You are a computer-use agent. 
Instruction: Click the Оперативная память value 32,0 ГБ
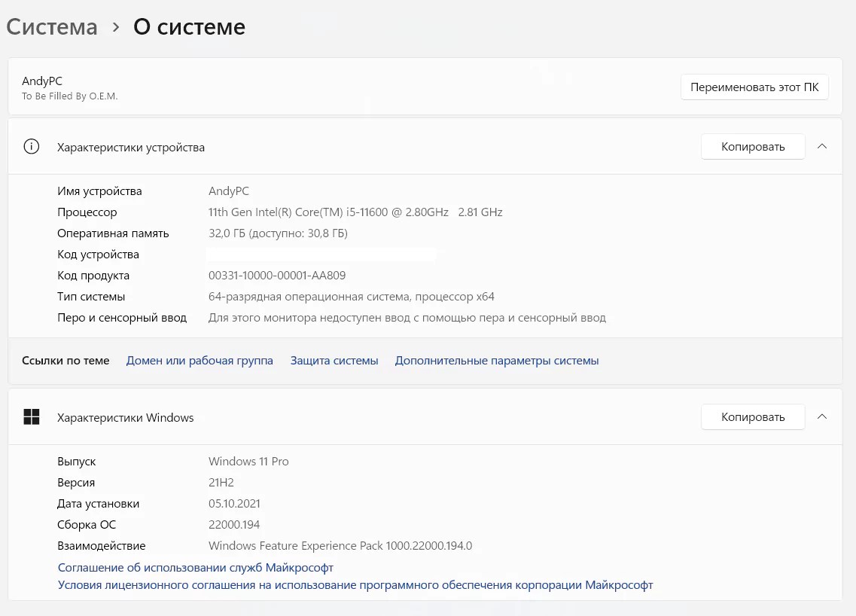click(278, 233)
